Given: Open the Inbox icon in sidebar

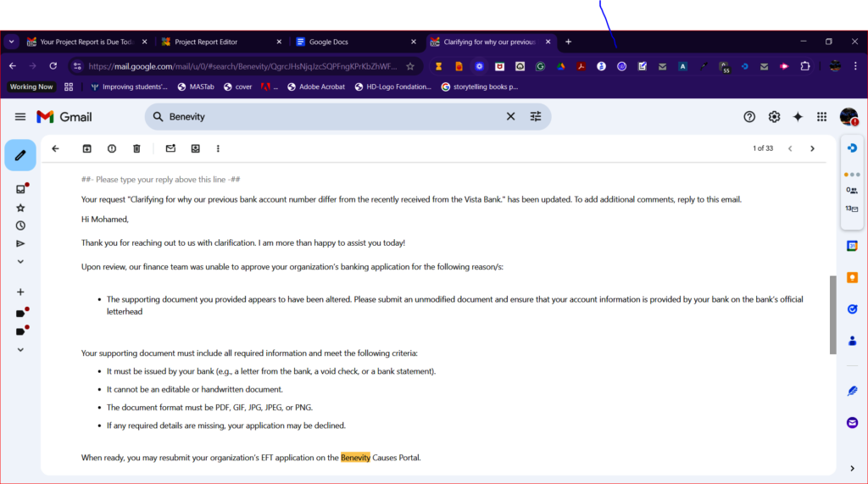Looking at the screenshot, I should point(20,189).
